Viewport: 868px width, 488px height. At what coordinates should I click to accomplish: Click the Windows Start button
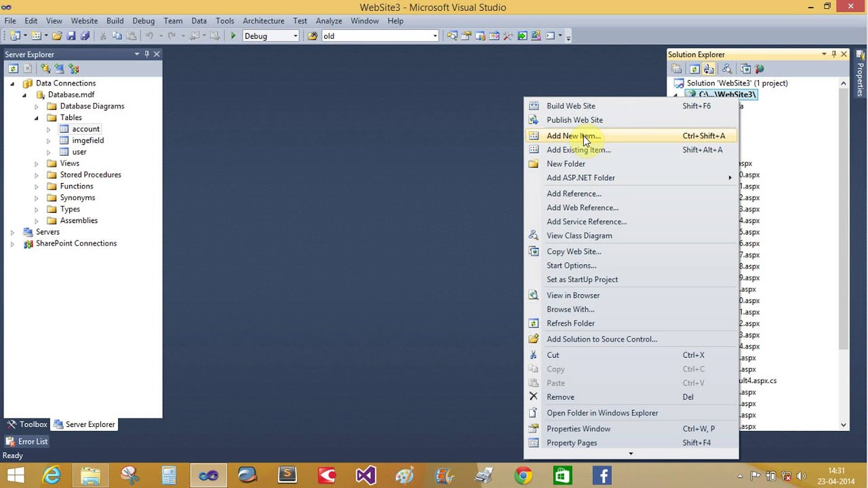click(x=15, y=475)
